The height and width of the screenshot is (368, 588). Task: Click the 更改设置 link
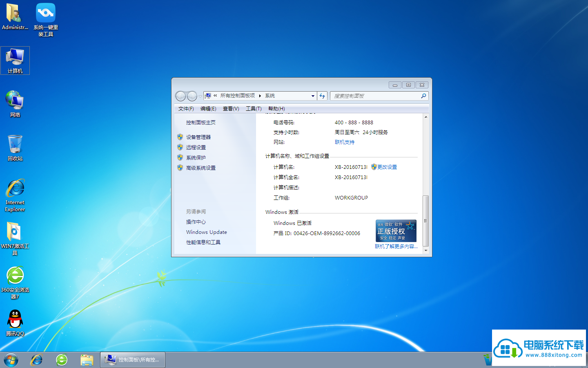(x=387, y=167)
